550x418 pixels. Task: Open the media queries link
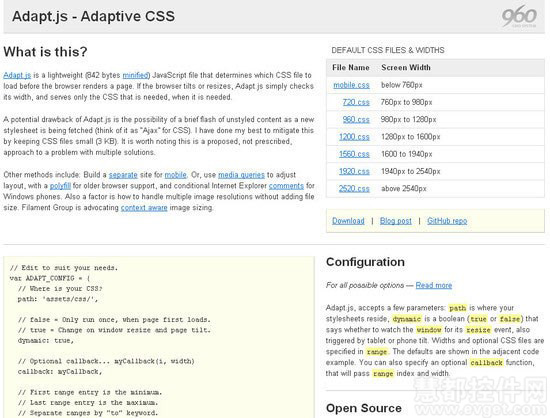[241, 175]
